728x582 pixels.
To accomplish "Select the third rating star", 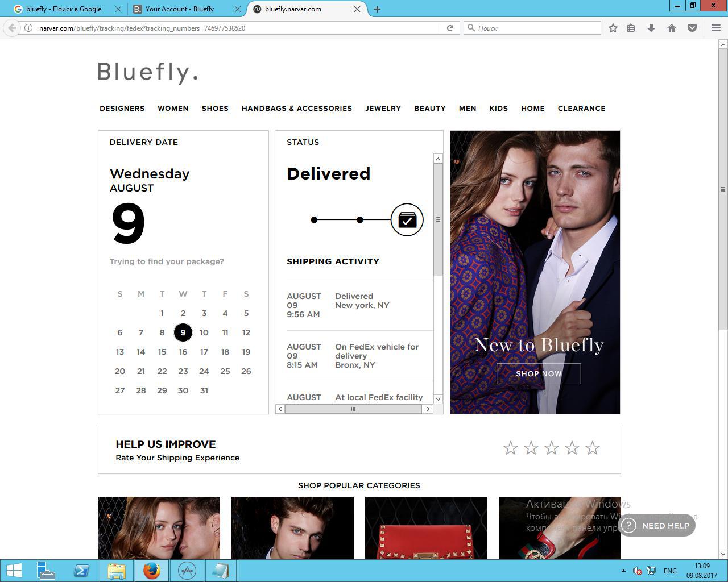I will coord(552,448).
